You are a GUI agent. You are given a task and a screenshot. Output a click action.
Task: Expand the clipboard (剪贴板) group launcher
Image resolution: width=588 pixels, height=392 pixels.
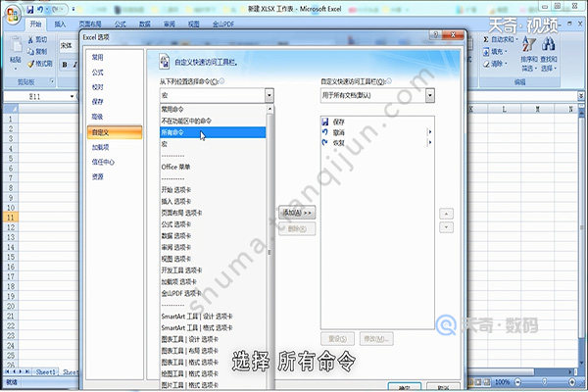coord(52,81)
